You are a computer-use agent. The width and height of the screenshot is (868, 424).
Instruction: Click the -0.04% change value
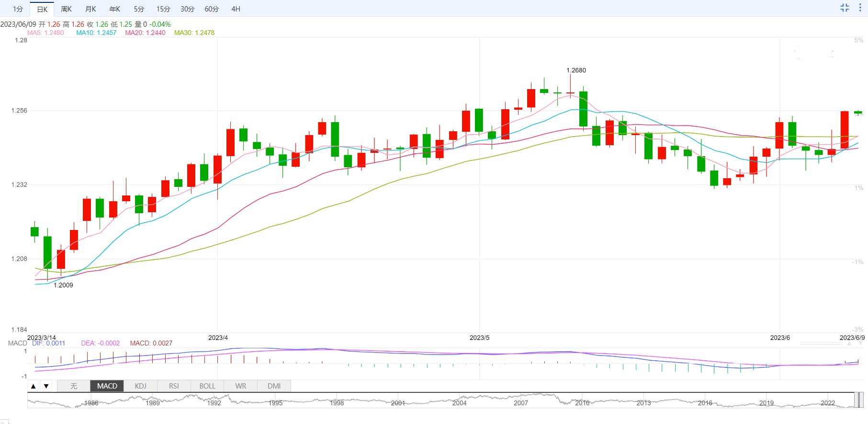[160, 24]
